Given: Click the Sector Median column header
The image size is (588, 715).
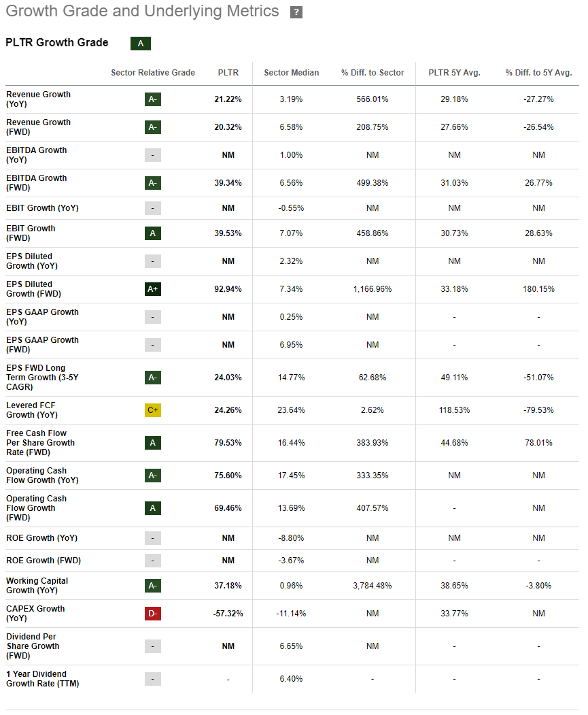Looking at the screenshot, I should [291, 73].
